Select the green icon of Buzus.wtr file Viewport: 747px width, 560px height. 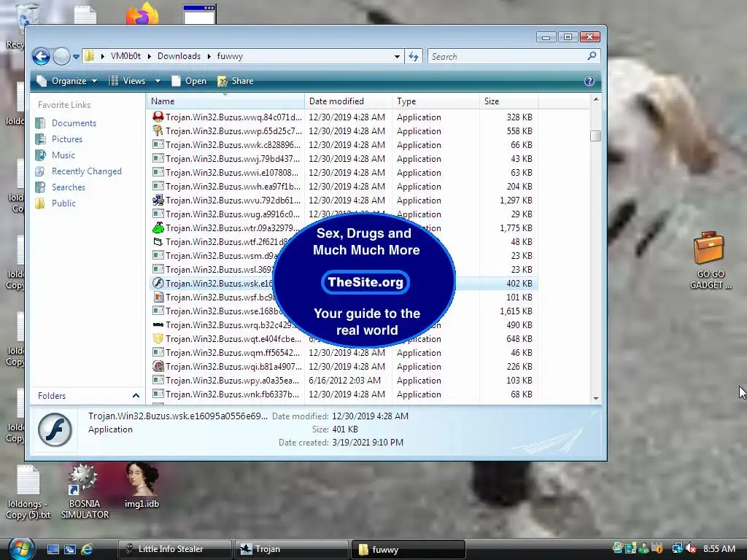[158, 227]
